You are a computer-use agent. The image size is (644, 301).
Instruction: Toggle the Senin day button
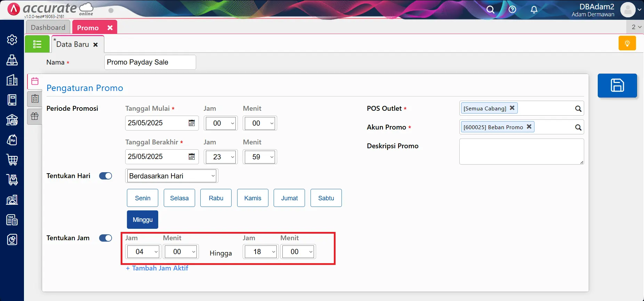click(x=143, y=198)
